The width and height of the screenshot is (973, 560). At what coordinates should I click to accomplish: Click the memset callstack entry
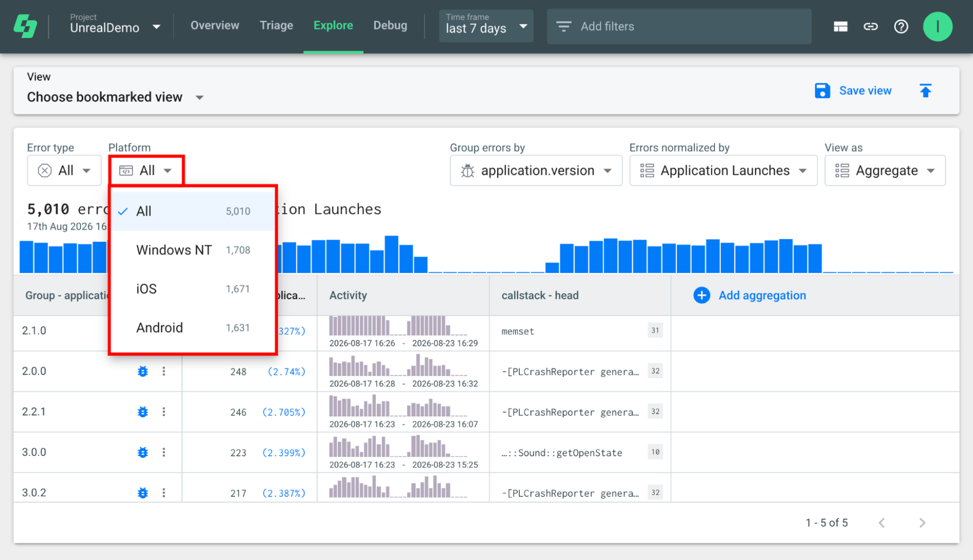coord(518,331)
